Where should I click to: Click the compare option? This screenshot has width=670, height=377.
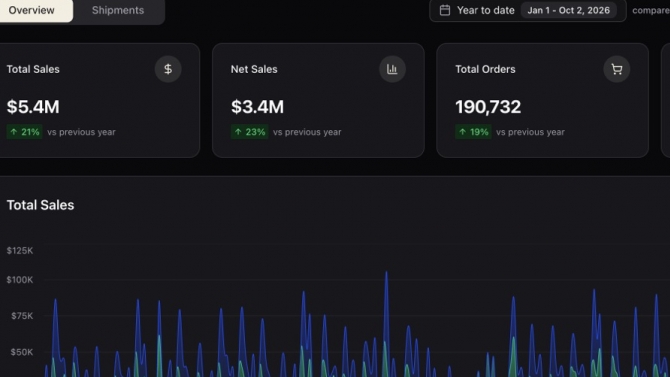click(x=651, y=11)
